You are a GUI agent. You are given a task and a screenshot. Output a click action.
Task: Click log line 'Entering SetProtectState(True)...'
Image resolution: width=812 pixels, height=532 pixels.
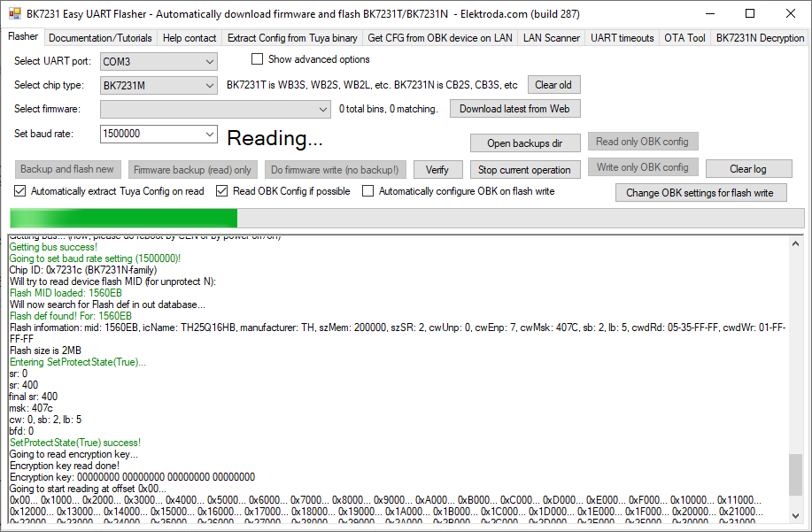78,362
